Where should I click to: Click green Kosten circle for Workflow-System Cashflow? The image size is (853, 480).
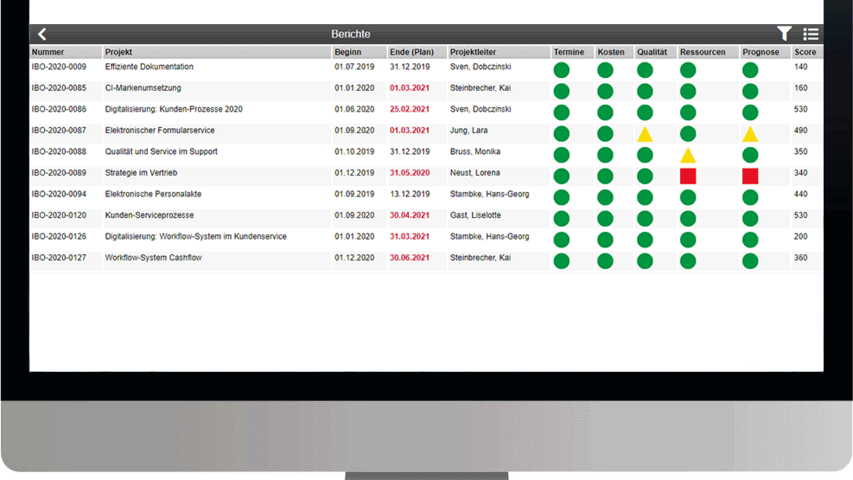pos(605,261)
